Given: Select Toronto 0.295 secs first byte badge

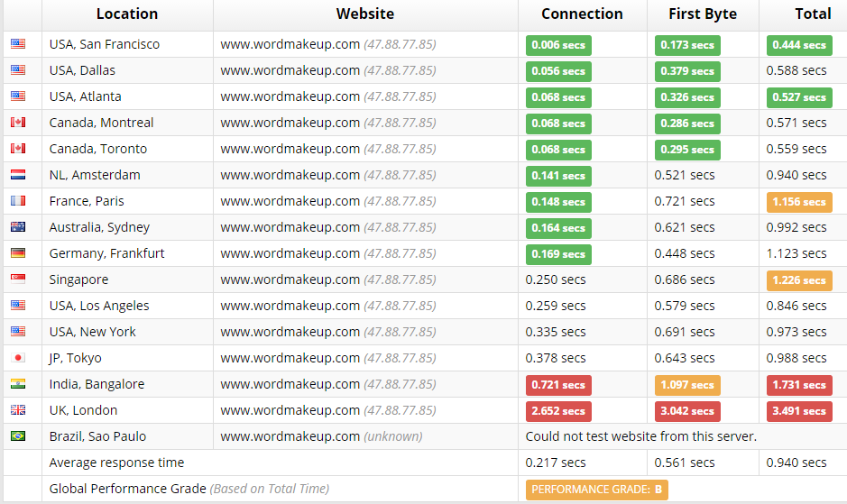Looking at the screenshot, I should pos(687,150).
